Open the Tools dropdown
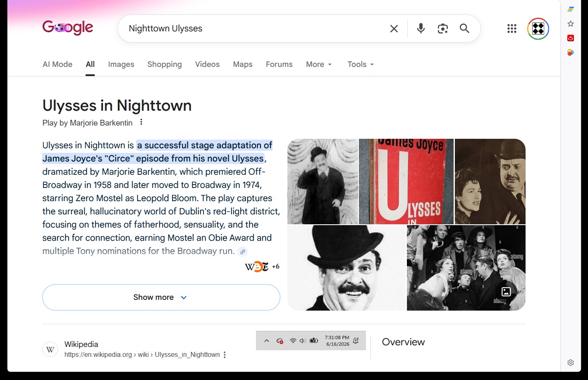The image size is (588, 380). (x=361, y=64)
